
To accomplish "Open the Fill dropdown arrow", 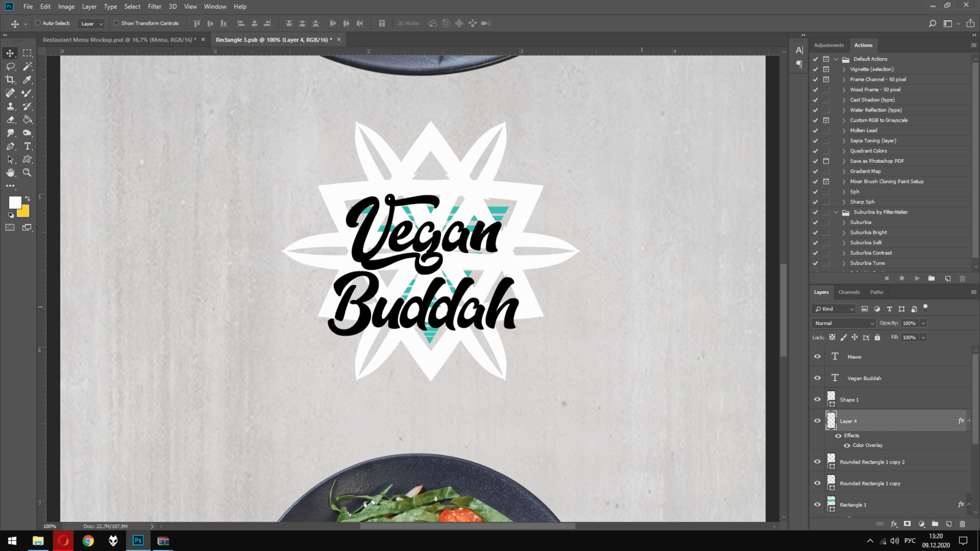I will coord(923,337).
